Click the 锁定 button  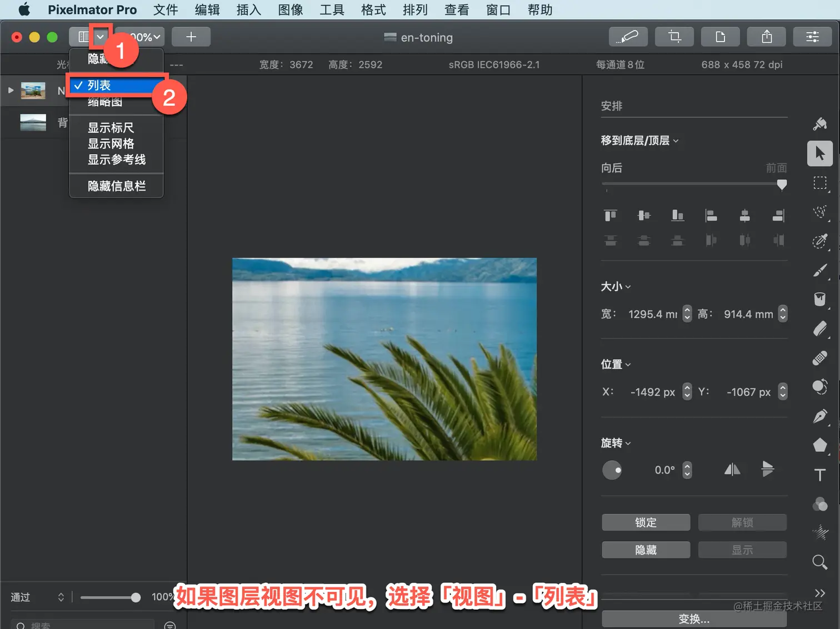(646, 522)
